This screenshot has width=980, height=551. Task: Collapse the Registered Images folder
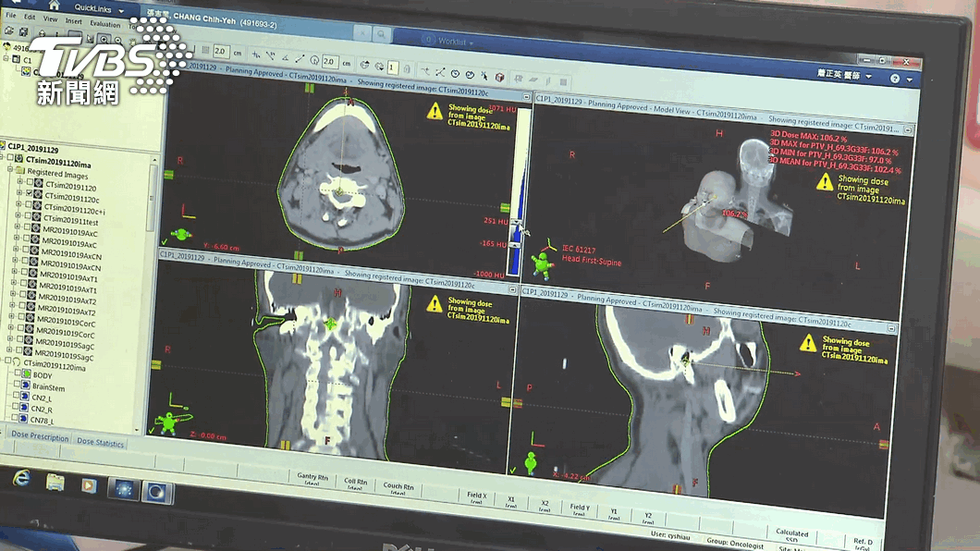[x=10, y=169]
